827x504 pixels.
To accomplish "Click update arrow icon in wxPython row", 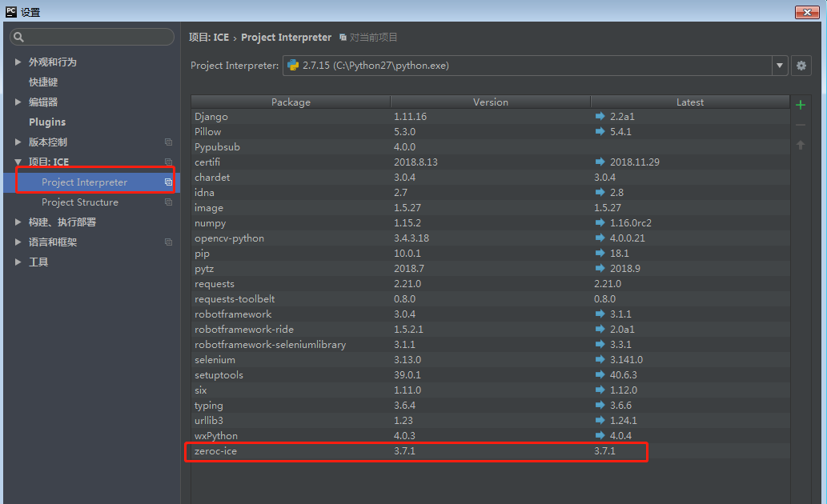I will coord(600,435).
